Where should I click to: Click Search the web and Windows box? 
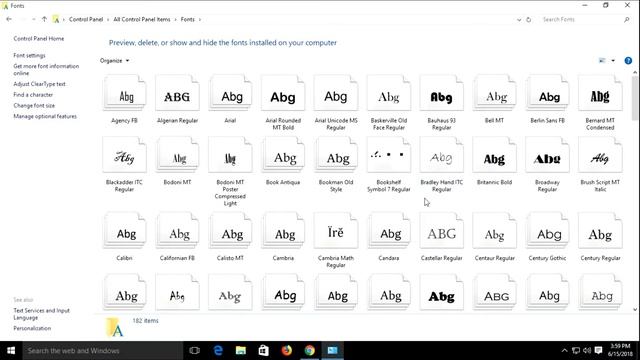click(102, 351)
